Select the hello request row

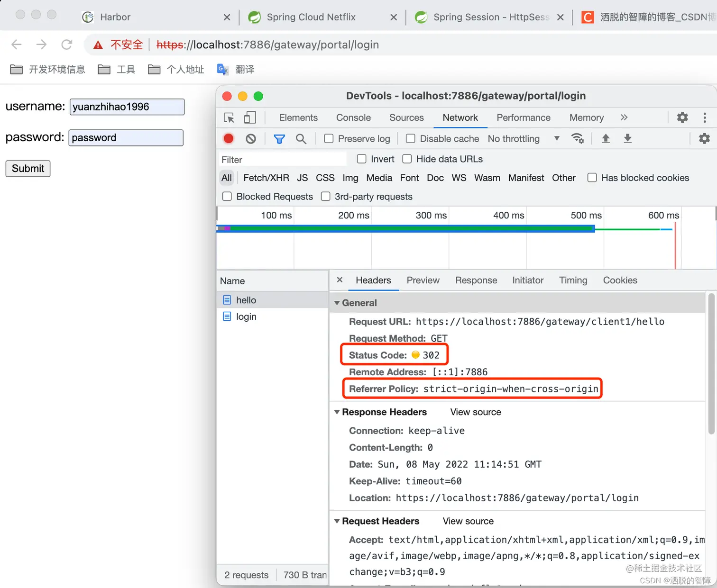[272, 300]
